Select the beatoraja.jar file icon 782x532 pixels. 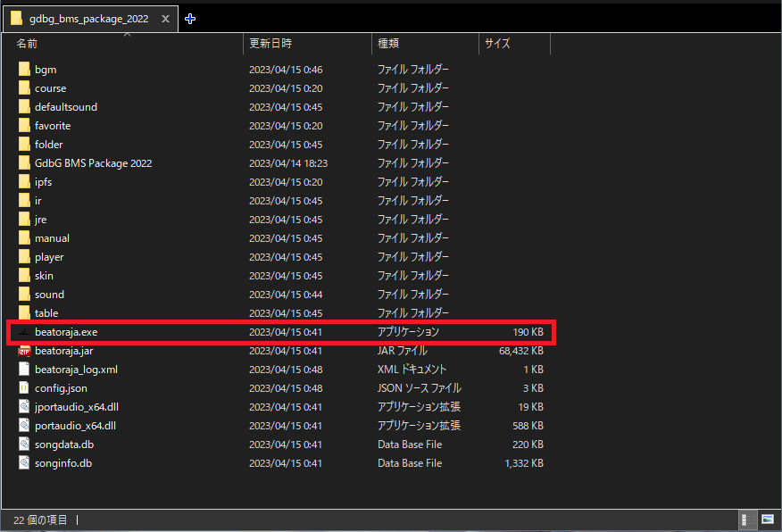[24, 351]
